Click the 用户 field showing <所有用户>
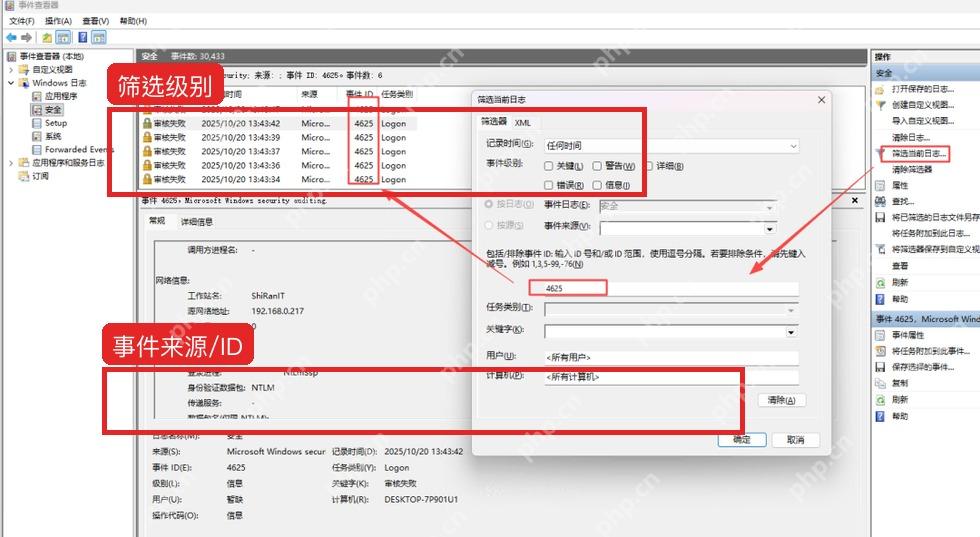The image size is (980, 537). click(671, 358)
